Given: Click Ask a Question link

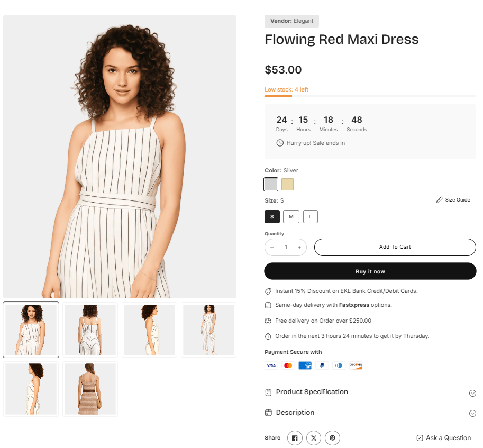Looking at the screenshot, I should [x=443, y=438].
